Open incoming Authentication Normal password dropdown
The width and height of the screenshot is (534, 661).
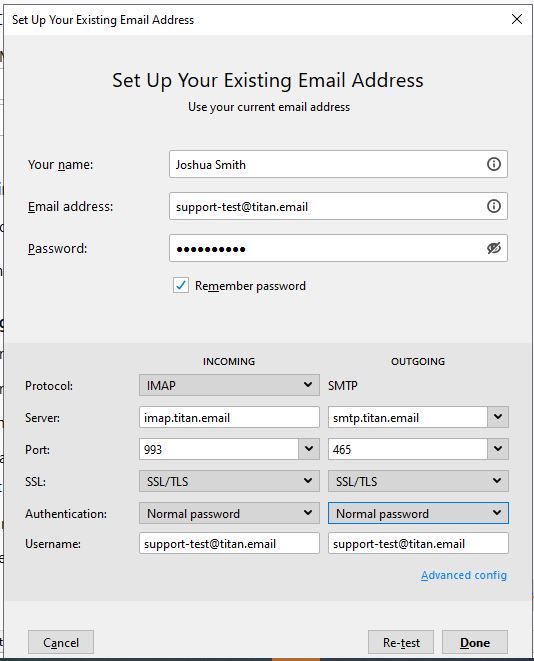[229, 513]
